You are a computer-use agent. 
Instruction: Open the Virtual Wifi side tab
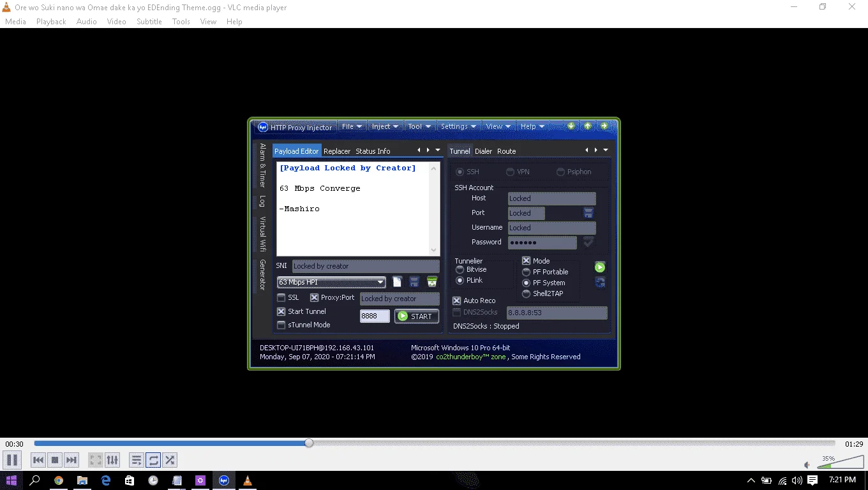point(262,234)
